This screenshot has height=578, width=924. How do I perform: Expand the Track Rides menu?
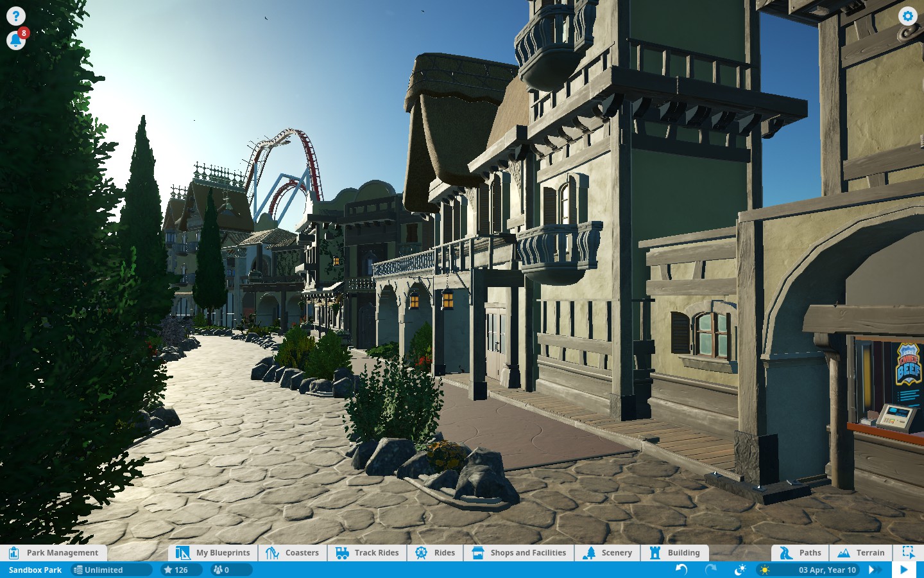pyautogui.click(x=368, y=553)
